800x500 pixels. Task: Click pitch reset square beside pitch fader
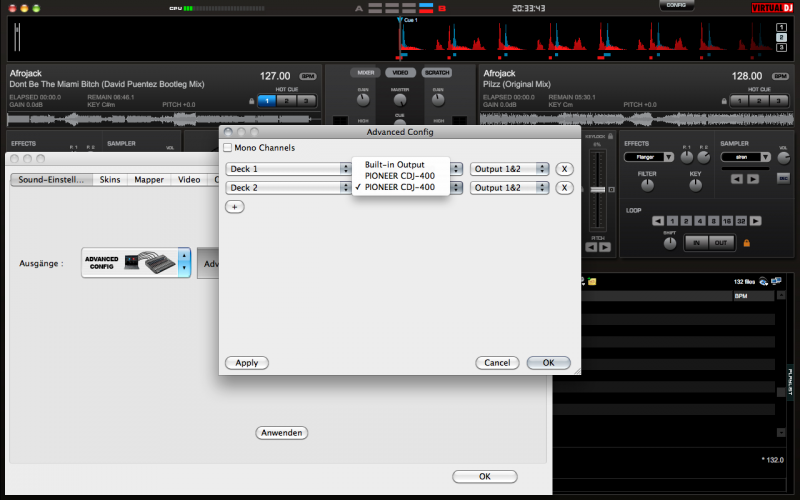(x=612, y=190)
